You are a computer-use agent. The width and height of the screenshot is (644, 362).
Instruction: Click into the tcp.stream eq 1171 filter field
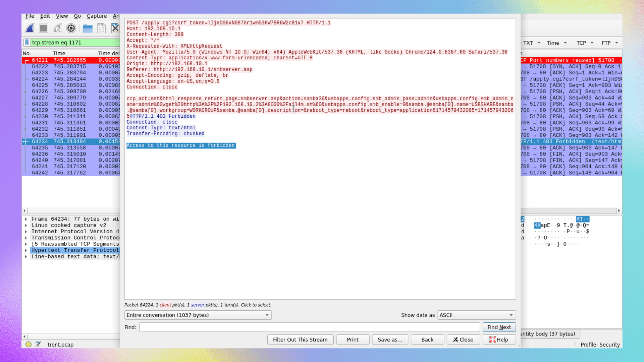[75, 43]
